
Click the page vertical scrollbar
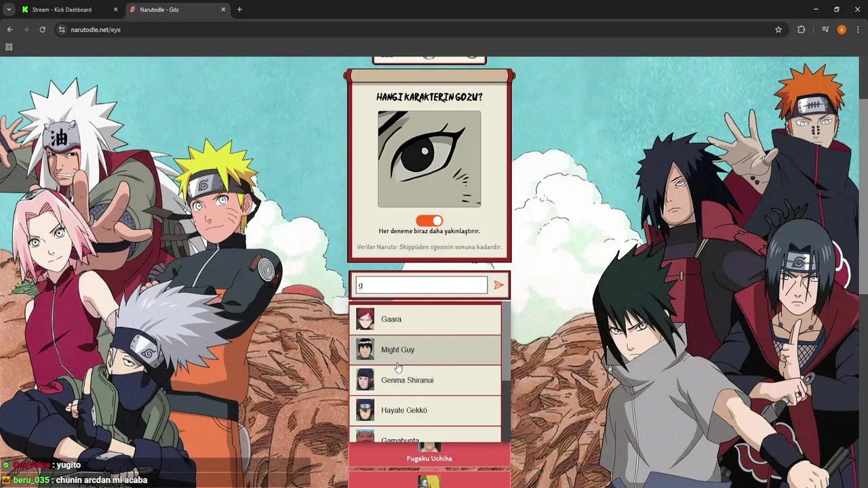click(x=863, y=197)
